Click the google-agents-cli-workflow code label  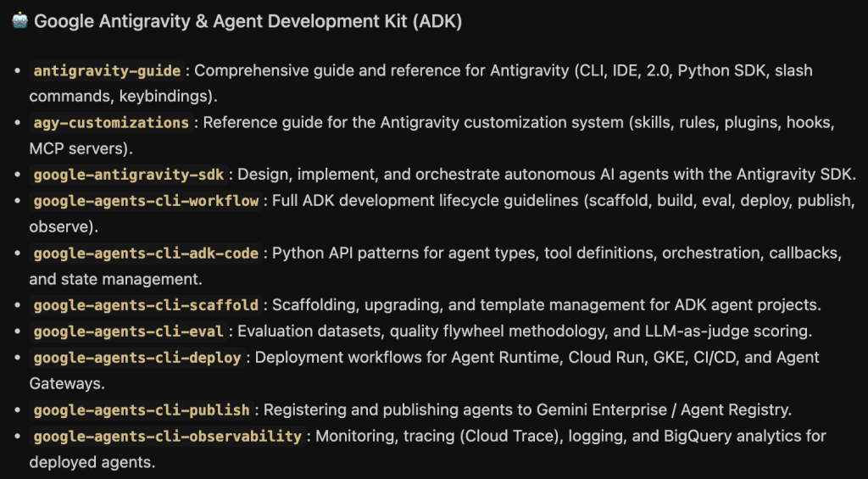tap(146, 200)
